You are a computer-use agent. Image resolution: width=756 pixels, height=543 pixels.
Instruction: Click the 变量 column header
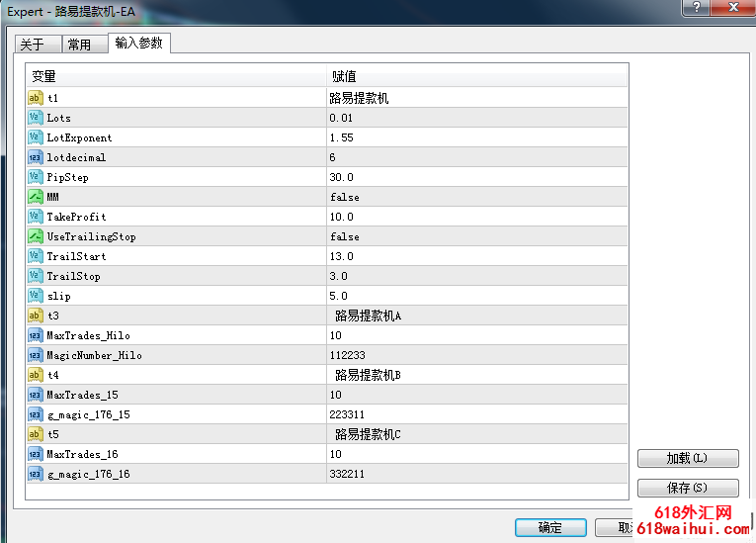tap(177, 76)
